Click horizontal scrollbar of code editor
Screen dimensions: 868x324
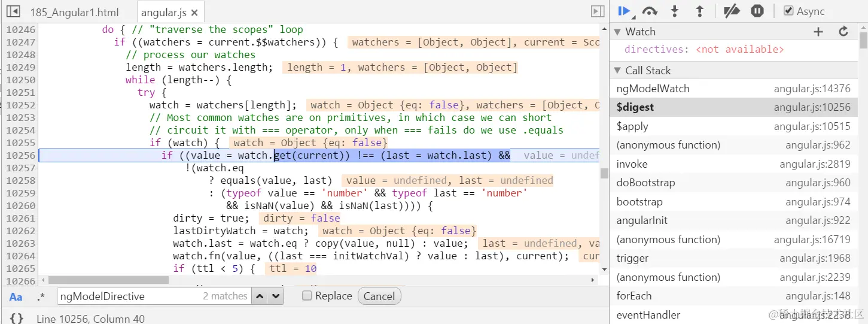(109, 280)
